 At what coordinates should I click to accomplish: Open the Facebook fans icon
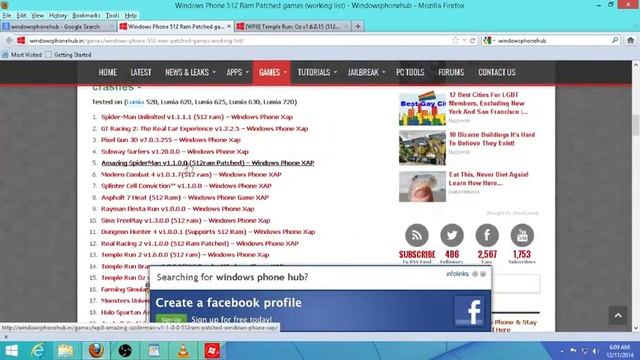[x=487, y=236]
